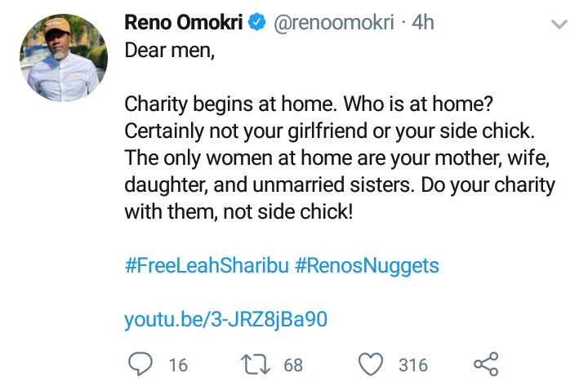
Task: Retweet using the retweet arrows icon
Action: coord(259,364)
